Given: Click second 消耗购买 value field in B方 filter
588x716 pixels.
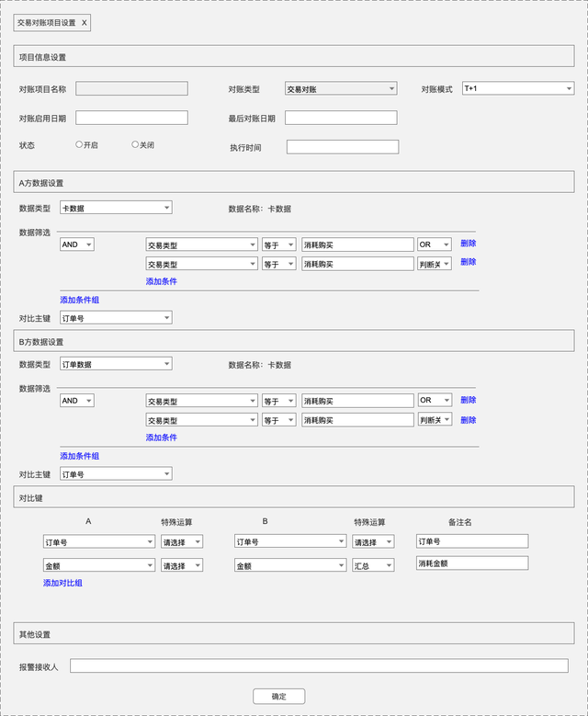Looking at the screenshot, I should coord(357,420).
